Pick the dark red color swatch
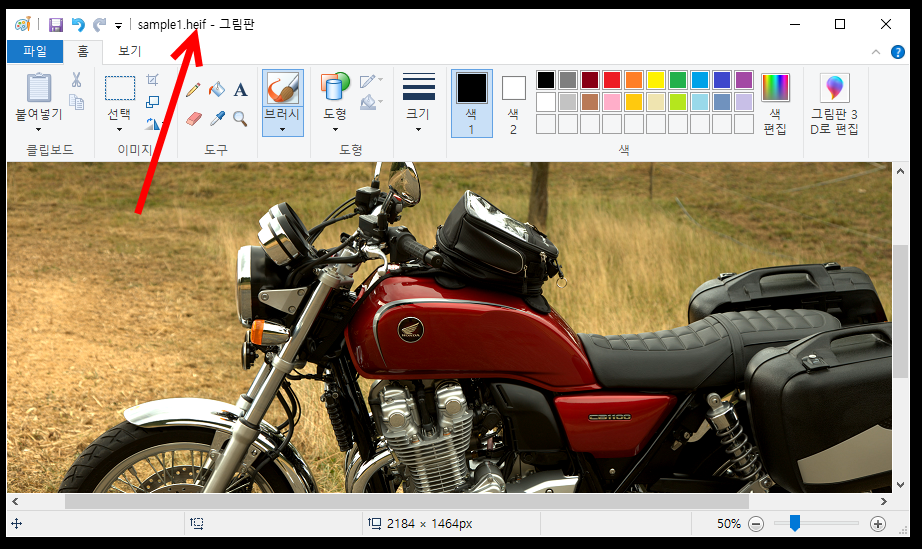The height and width of the screenshot is (549, 922). click(590, 79)
